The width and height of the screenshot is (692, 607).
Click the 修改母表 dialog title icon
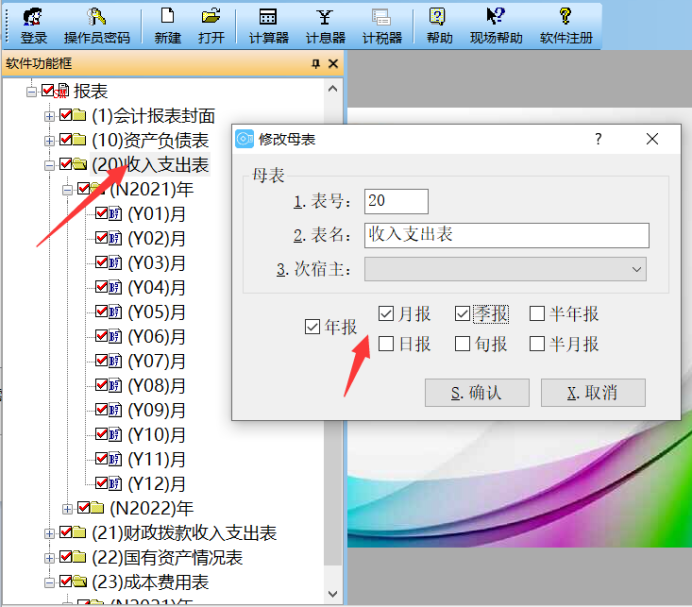tap(244, 139)
